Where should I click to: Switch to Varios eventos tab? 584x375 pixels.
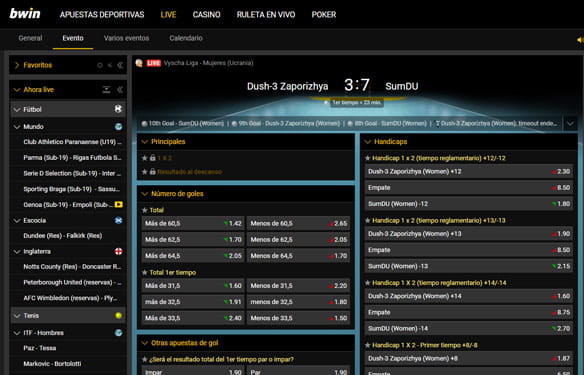126,38
